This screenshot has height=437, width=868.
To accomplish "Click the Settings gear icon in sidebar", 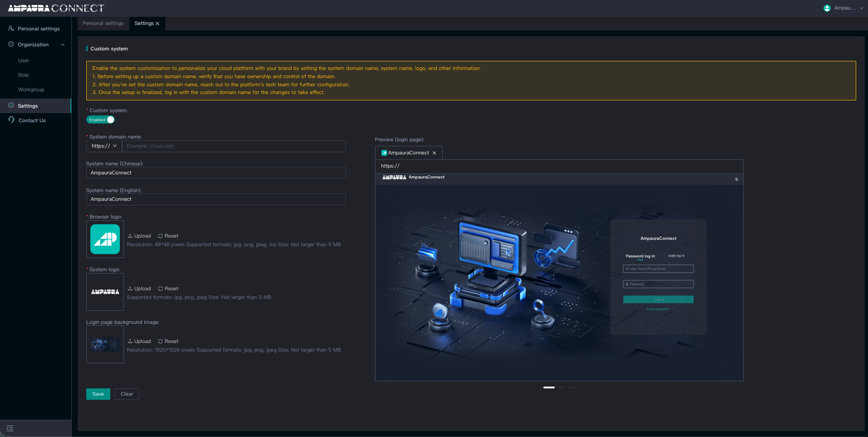I will (x=11, y=105).
